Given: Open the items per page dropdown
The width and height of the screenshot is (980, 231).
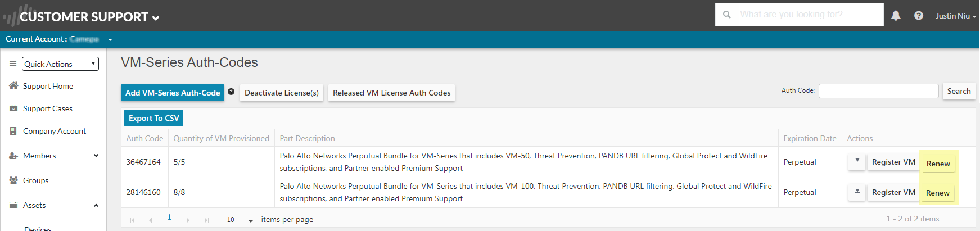Looking at the screenshot, I should (251, 220).
